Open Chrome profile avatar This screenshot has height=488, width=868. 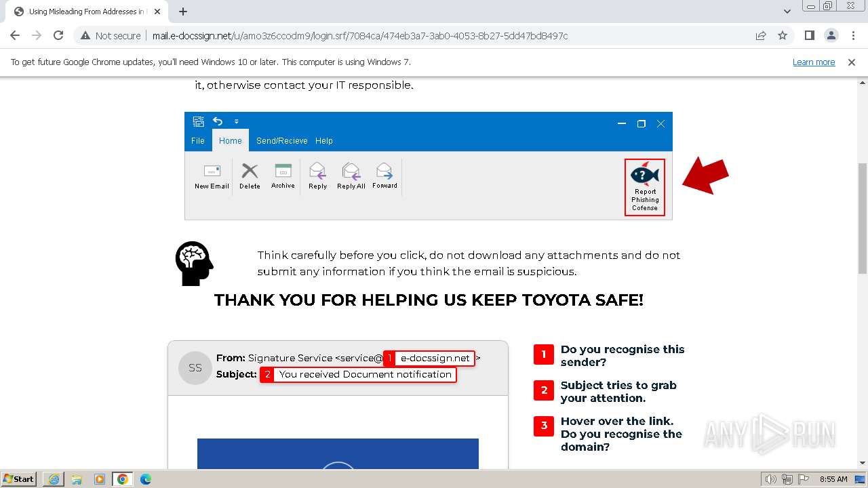831,35
